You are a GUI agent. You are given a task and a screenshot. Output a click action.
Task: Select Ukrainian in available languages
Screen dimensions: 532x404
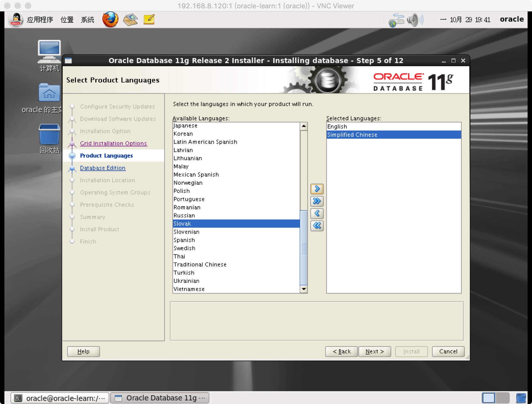pyautogui.click(x=236, y=281)
